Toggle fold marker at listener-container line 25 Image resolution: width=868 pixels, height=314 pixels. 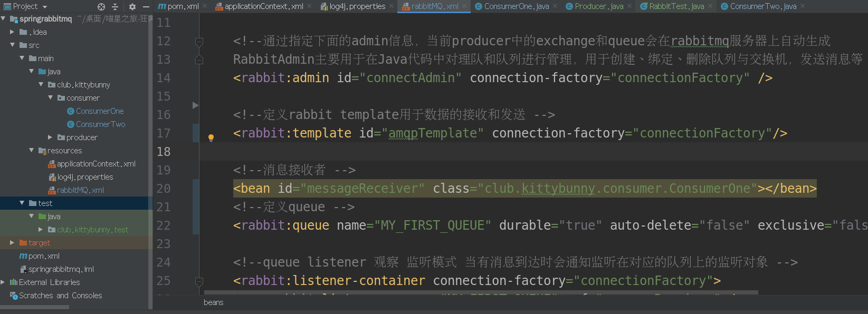[199, 281]
